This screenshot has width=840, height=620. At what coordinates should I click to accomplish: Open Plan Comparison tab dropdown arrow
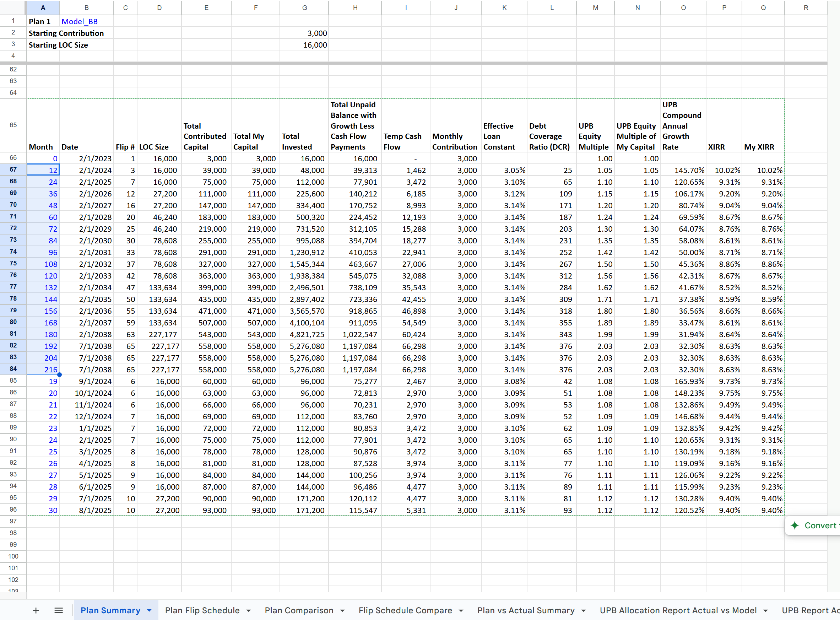click(342, 611)
